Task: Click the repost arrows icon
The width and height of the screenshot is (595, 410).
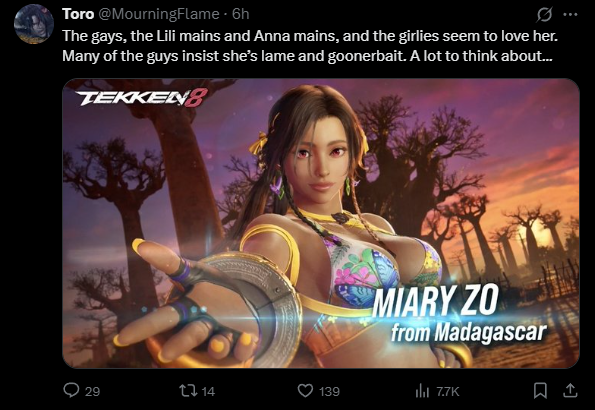Action: [x=188, y=391]
